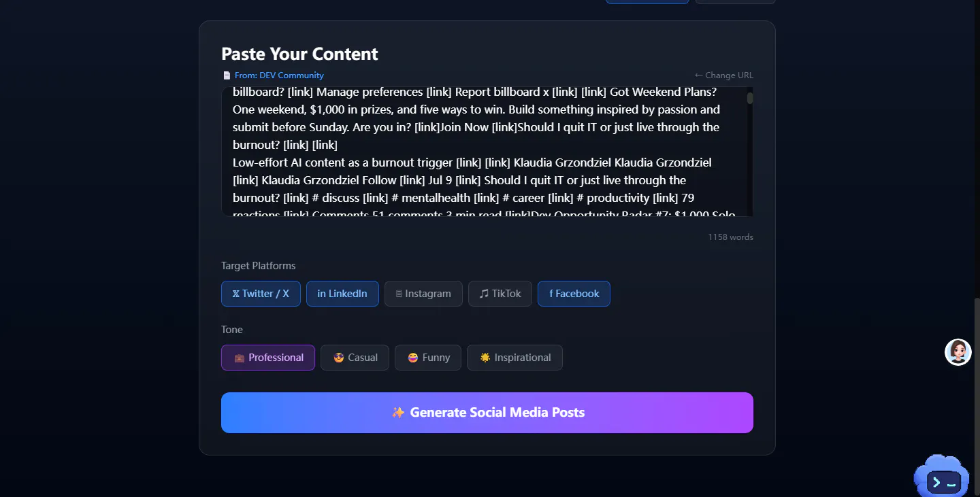Toggle the Facebook platform
Viewport: 980px width, 497px height.
click(574, 294)
